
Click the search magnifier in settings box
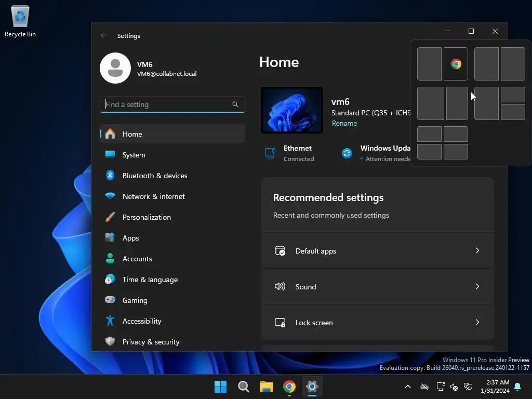coord(235,104)
